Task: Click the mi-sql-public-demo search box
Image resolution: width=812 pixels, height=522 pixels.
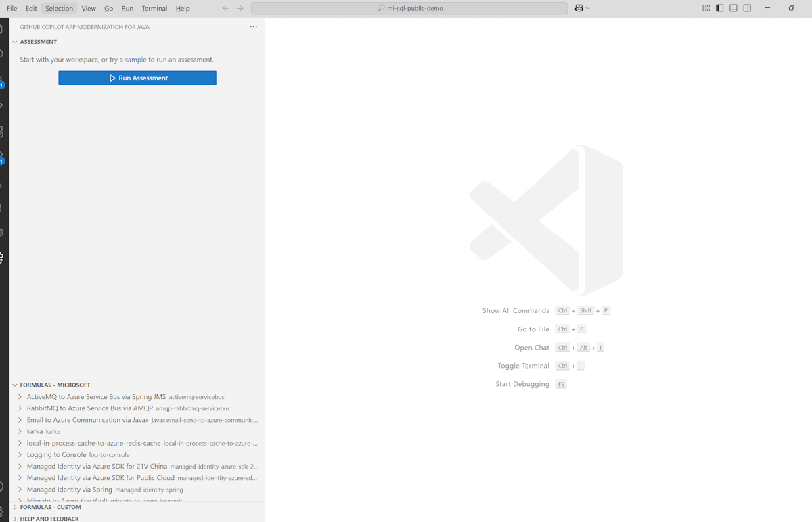Action: pos(409,8)
